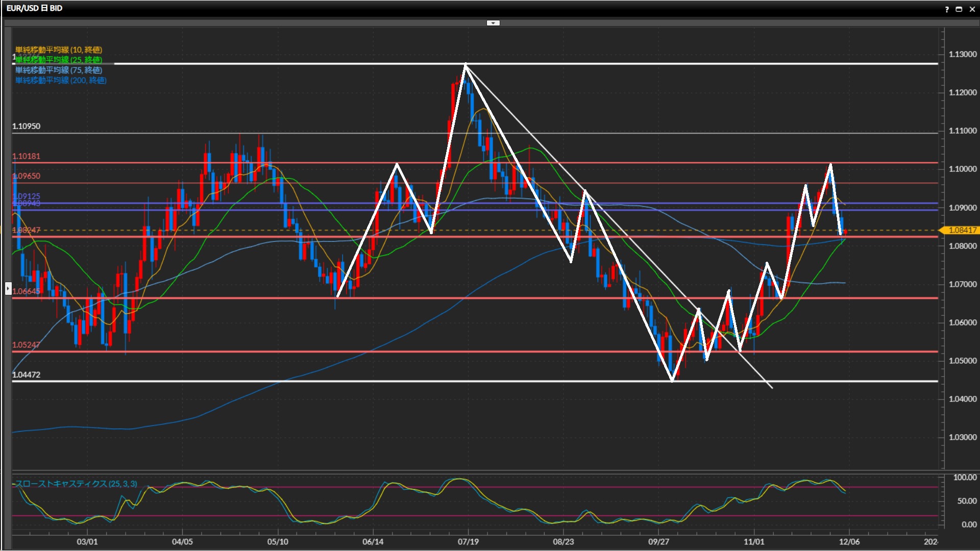Click the Slow Stochastics (25,3,3) label

pyautogui.click(x=76, y=484)
